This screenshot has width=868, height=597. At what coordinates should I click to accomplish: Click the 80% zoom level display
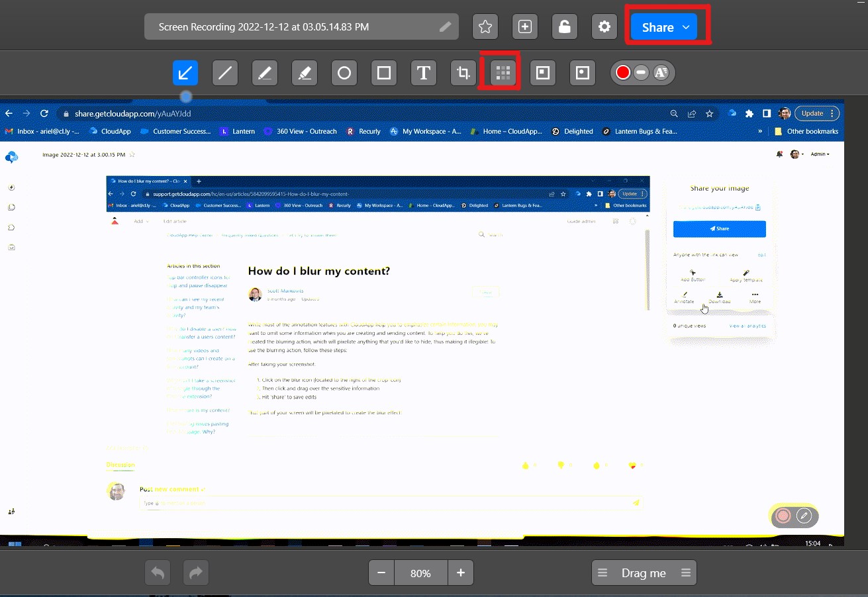pyautogui.click(x=421, y=573)
